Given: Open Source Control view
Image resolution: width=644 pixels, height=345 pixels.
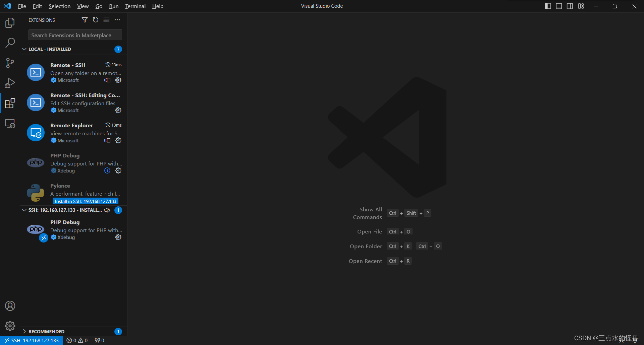Looking at the screenshot, I should click(x=10, y=63).
